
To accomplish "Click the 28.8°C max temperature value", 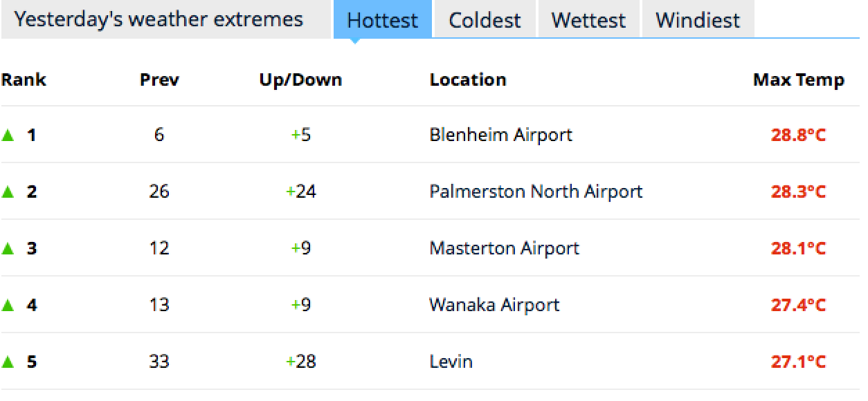I will point(799,135).
